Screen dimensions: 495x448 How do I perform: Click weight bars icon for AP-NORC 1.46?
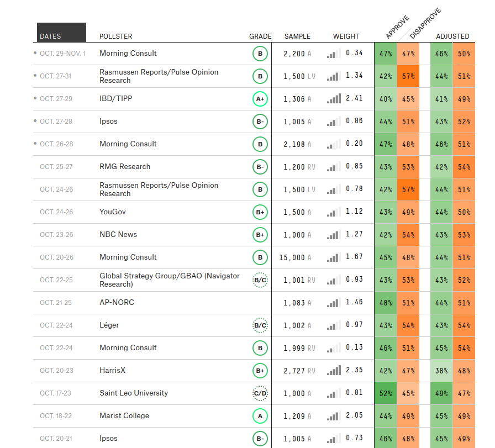pyautogui.click(x=334, y=303)
